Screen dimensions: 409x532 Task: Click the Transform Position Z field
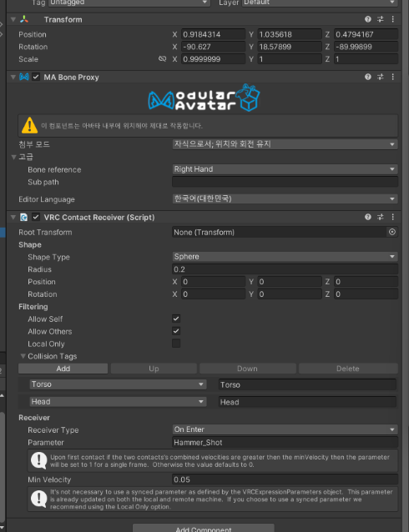(366, 34)
